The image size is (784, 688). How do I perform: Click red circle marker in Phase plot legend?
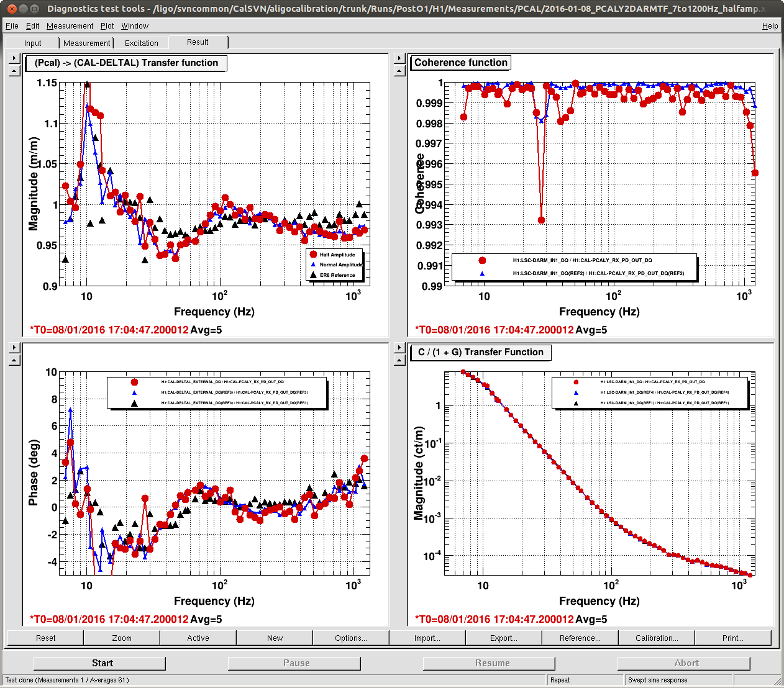pyautogui.click(x=134, y=382)
